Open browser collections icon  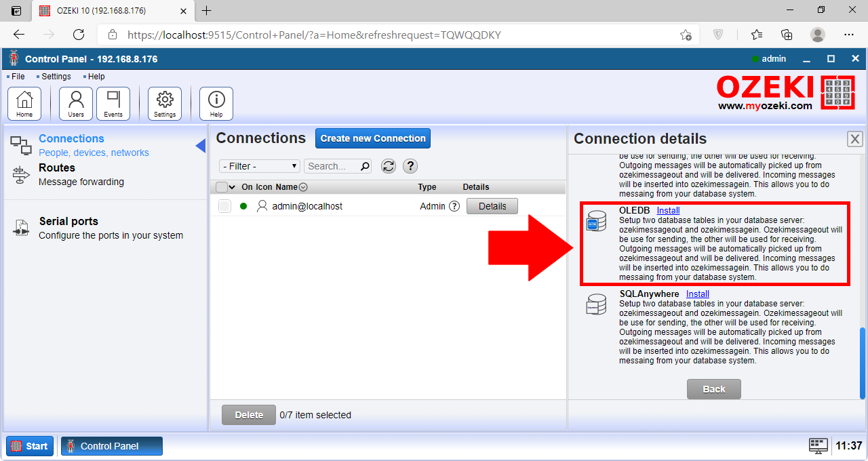click(x=787, y=35)
